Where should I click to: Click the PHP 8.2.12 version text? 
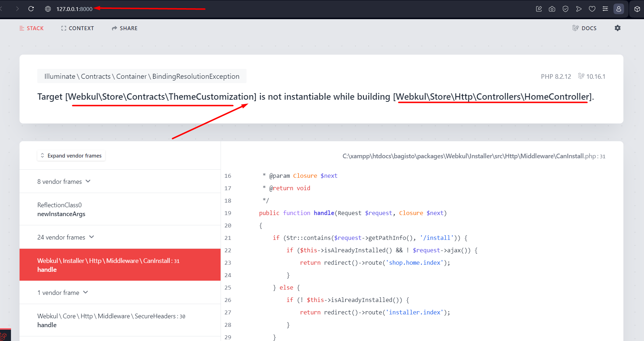pyautogui.click(x=556, y=76)
